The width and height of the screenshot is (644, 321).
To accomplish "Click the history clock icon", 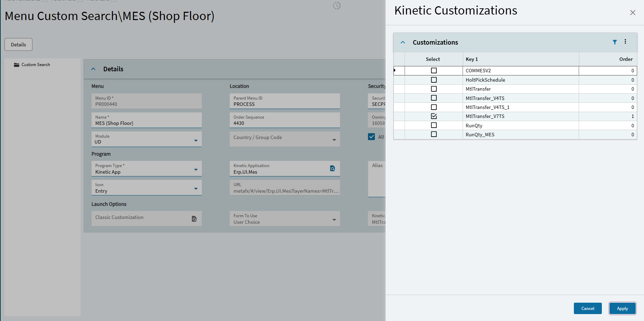I will (x=337, y=6).
